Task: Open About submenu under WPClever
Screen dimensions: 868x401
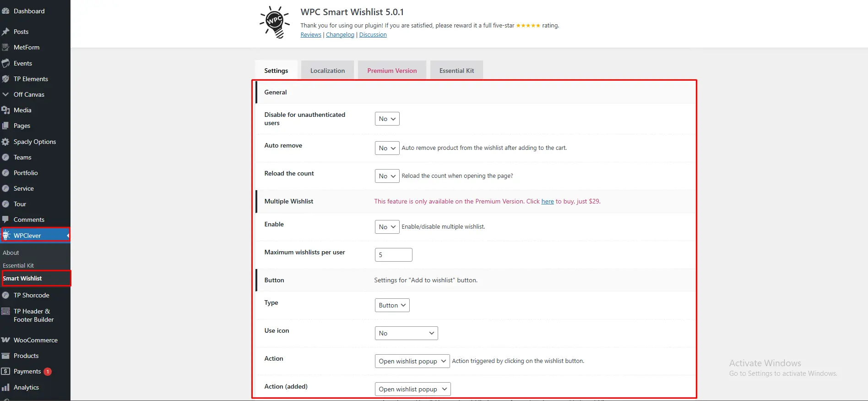Action: pyautogui.click(x=11, y=253)
